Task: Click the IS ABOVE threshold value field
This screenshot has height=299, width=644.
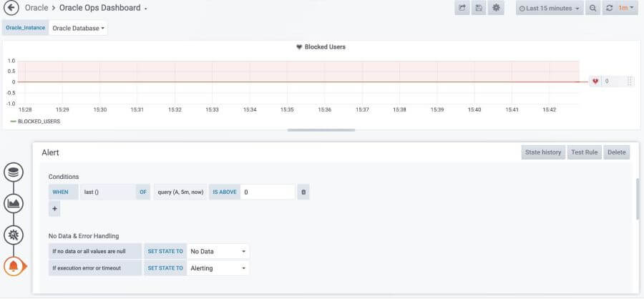Action: [x=268, y=192]
